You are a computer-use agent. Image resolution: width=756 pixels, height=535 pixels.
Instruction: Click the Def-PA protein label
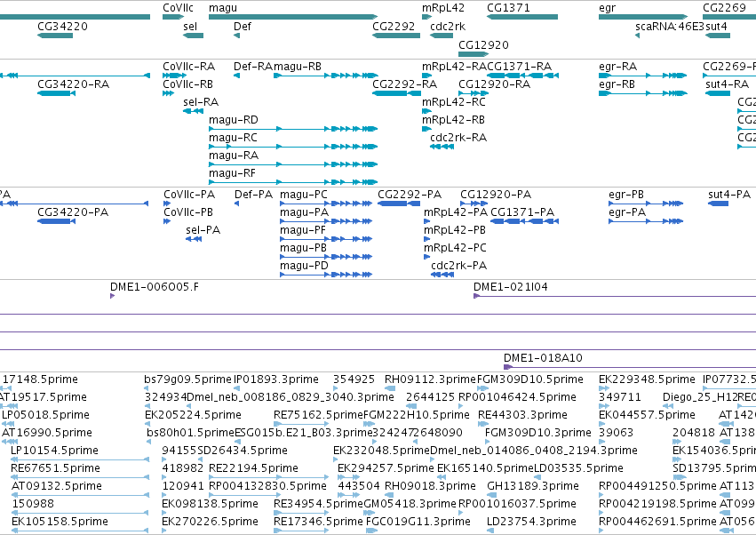(253, 195)
